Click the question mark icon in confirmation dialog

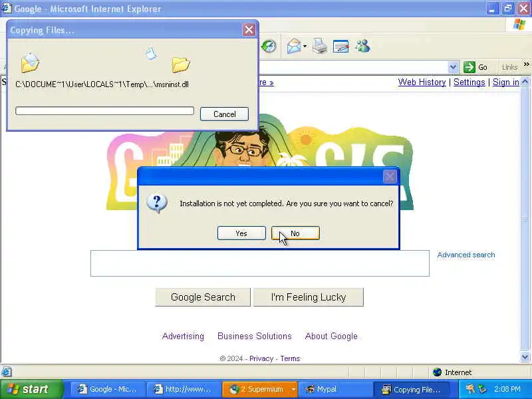(157, 203)
